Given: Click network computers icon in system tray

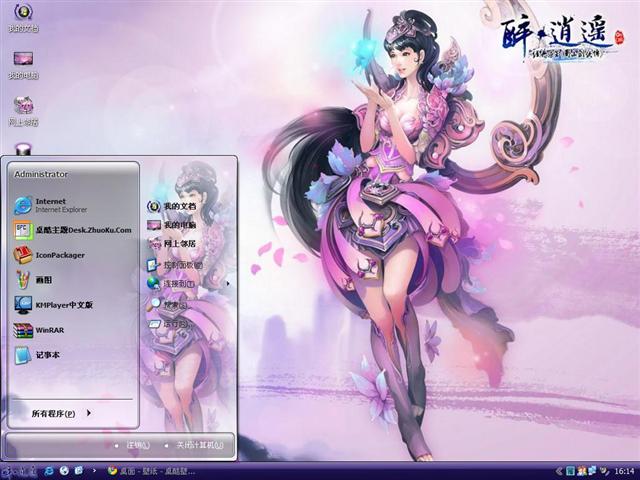Looking at the screenshot, I should (592, 471).
